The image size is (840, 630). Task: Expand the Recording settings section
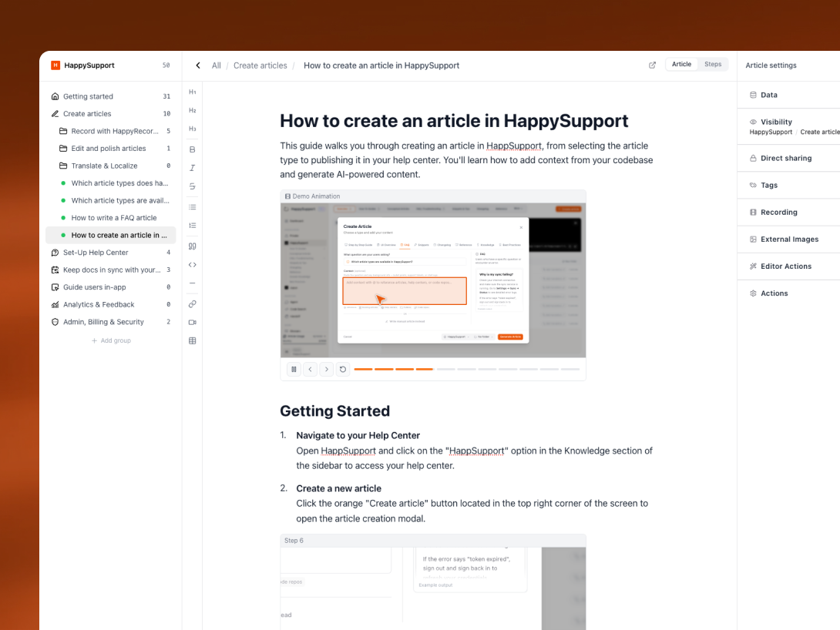(788, 212)
